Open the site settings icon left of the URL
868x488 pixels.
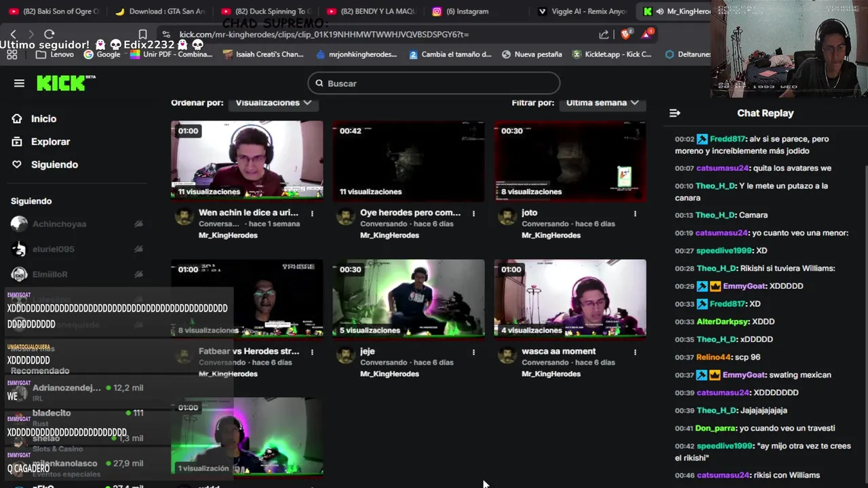click(x=165, y=34)
